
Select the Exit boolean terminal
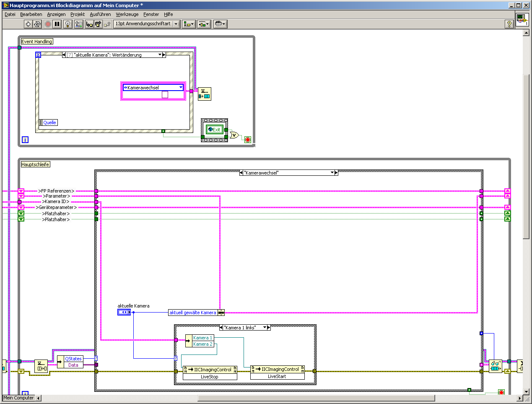pyautogui.click(x=215, y=130)
